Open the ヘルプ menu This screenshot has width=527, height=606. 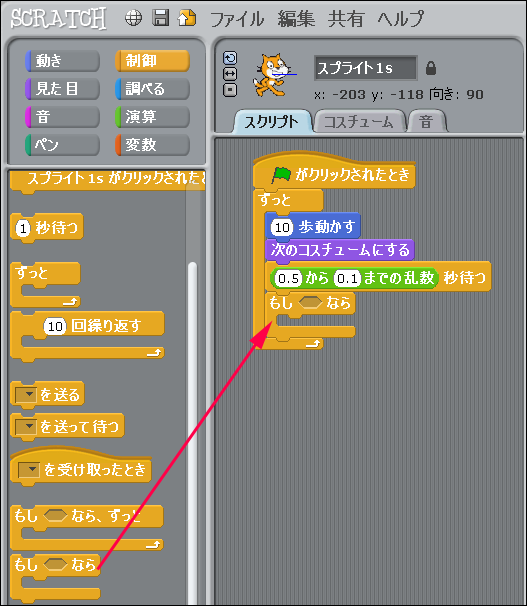point(400,19)
